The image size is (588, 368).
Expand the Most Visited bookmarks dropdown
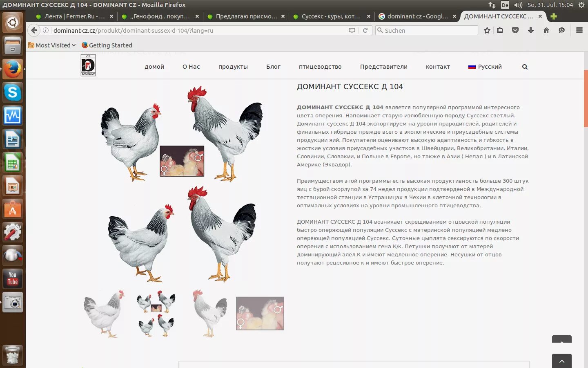click(52, 45)
